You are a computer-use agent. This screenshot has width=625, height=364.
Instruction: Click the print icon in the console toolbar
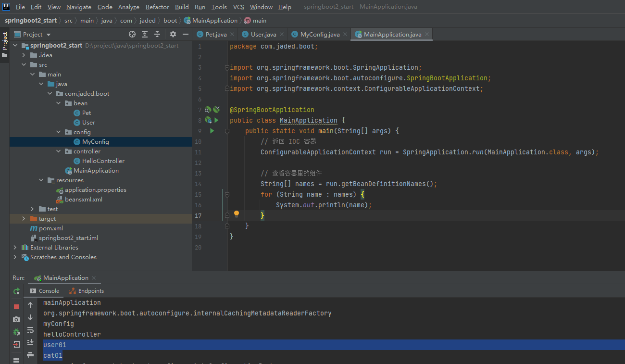click(x=30, y=355)
